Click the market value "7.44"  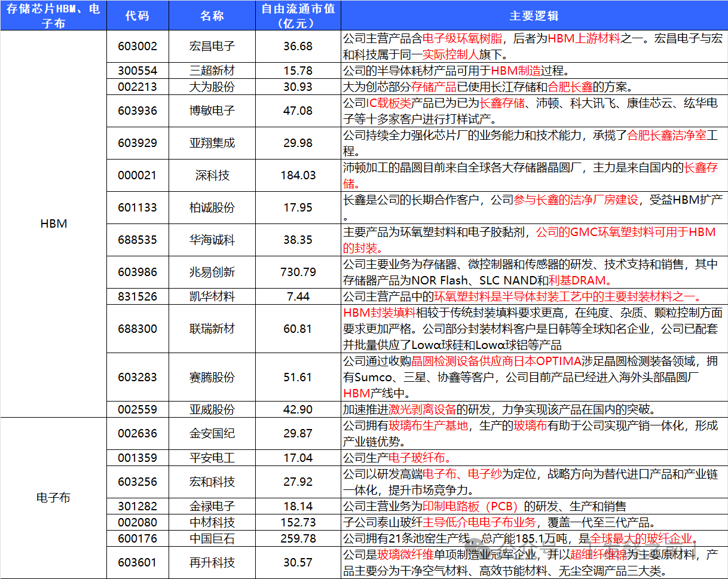[298, 296]
